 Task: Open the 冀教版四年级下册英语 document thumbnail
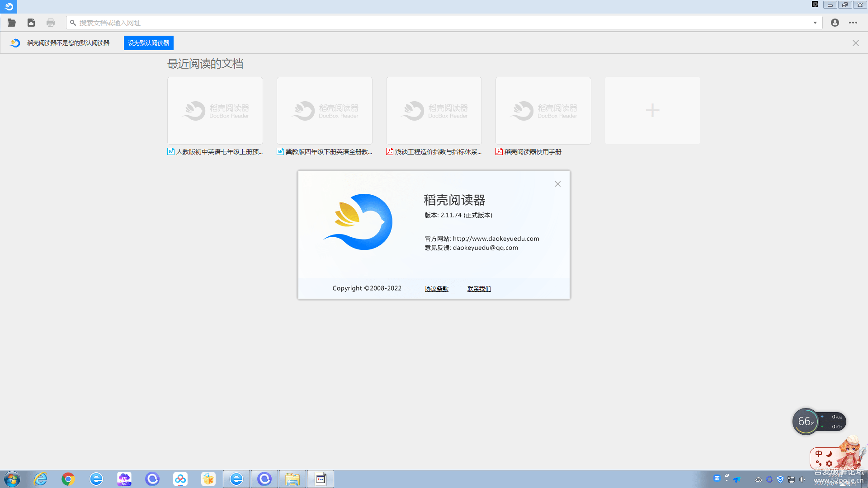click(x=325, y=111)
